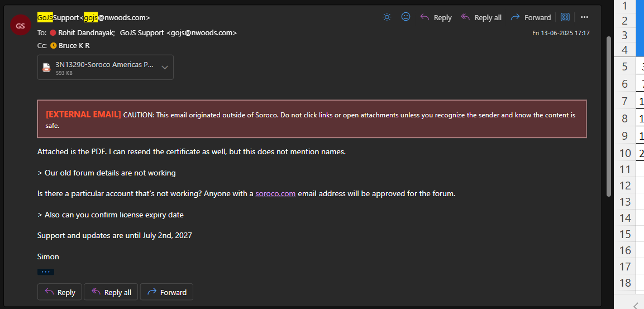644x309 pixels.
Task: Open the Apps grid icon
Action: pos(565,17)
